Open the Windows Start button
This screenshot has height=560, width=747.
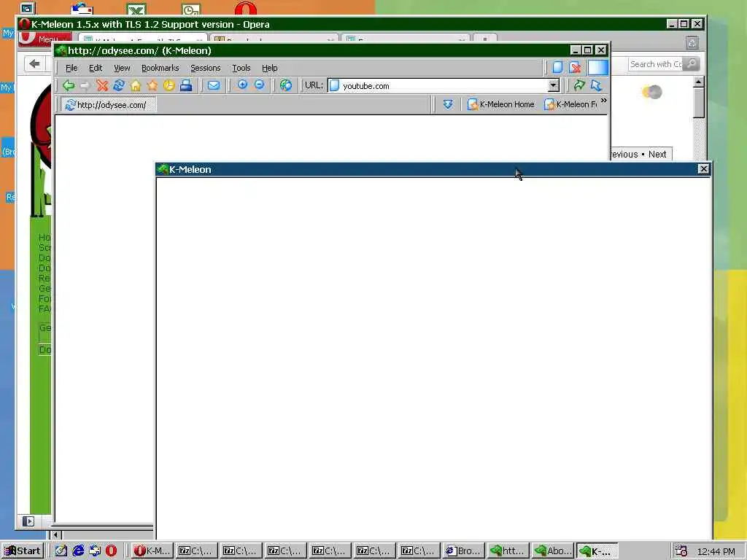[23, 551]
